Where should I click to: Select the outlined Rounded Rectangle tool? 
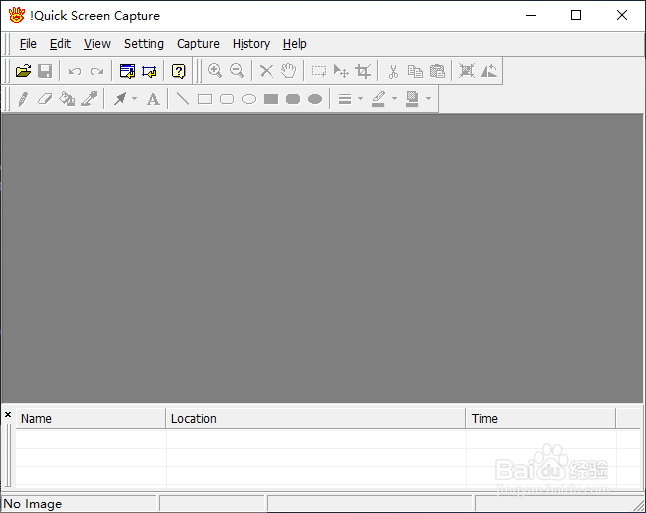tap(227, 99)
